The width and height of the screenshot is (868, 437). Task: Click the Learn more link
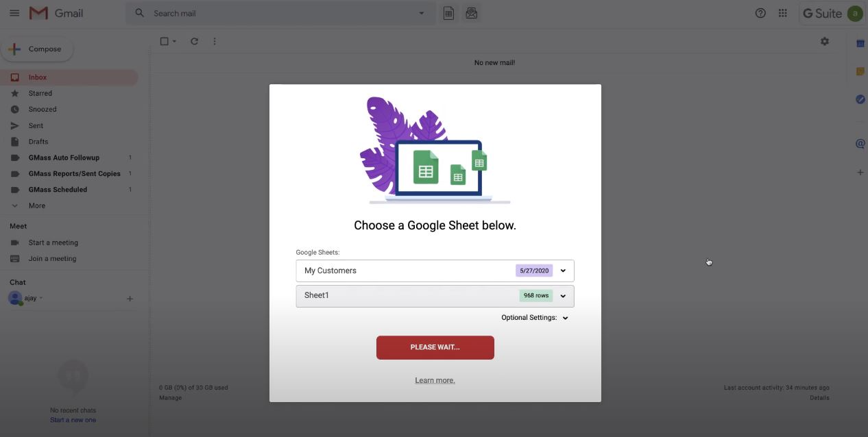pos(435,380)
